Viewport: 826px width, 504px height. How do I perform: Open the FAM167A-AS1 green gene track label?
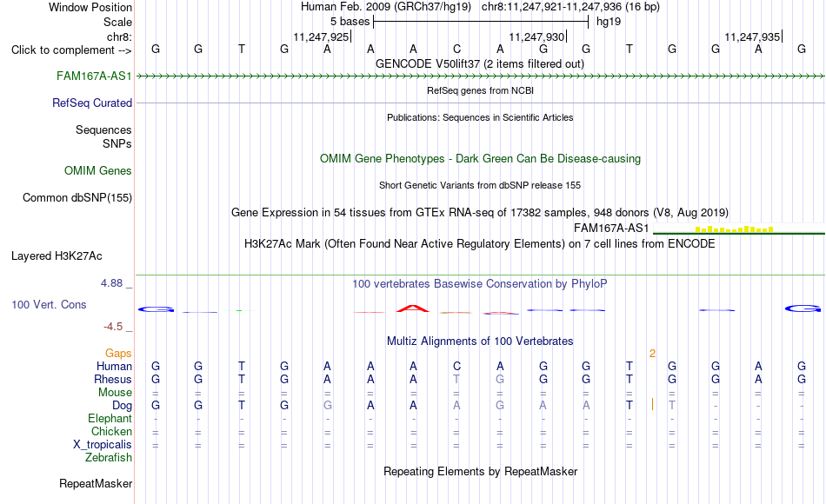(94, 76)
